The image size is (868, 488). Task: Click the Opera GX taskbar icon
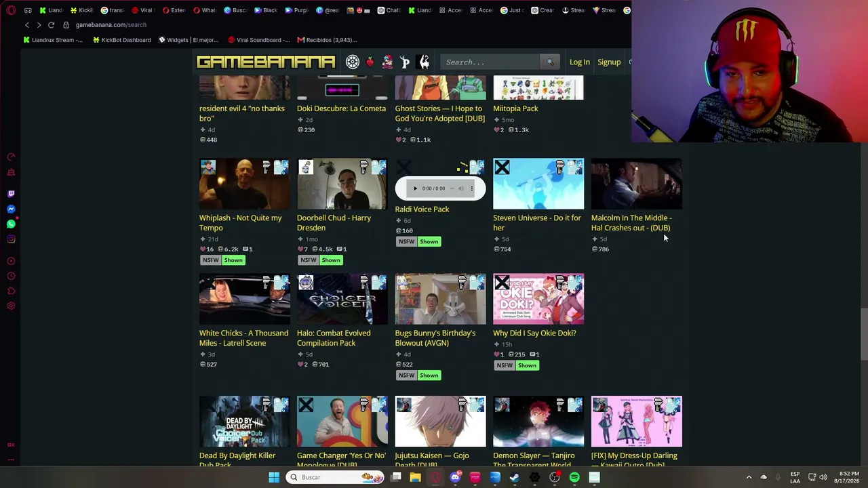coord(435,477)
